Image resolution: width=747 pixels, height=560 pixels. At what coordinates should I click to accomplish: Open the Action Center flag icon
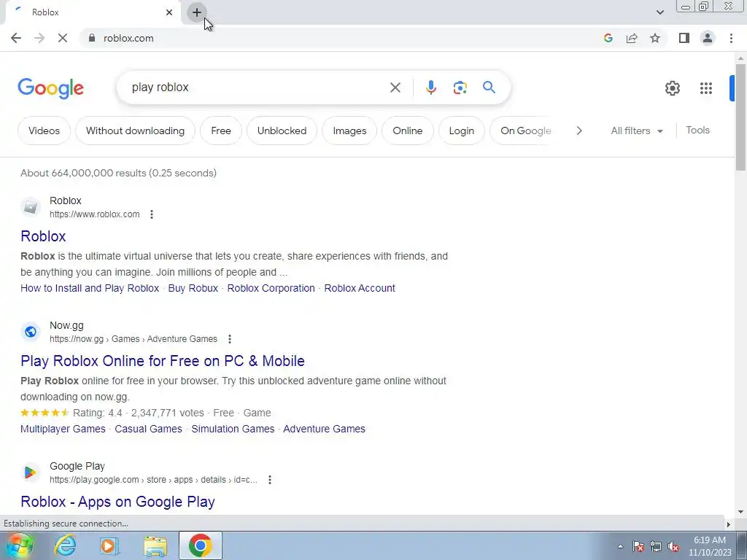pyautogui.click(x=638, y=546)
